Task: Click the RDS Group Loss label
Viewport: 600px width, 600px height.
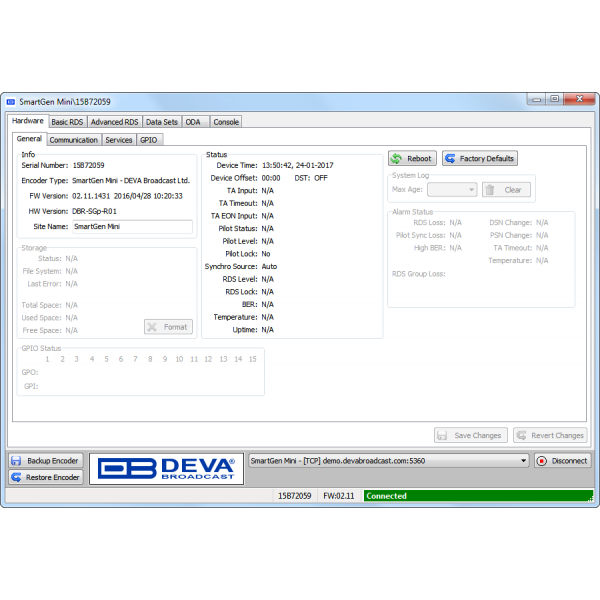Action: 419,274
